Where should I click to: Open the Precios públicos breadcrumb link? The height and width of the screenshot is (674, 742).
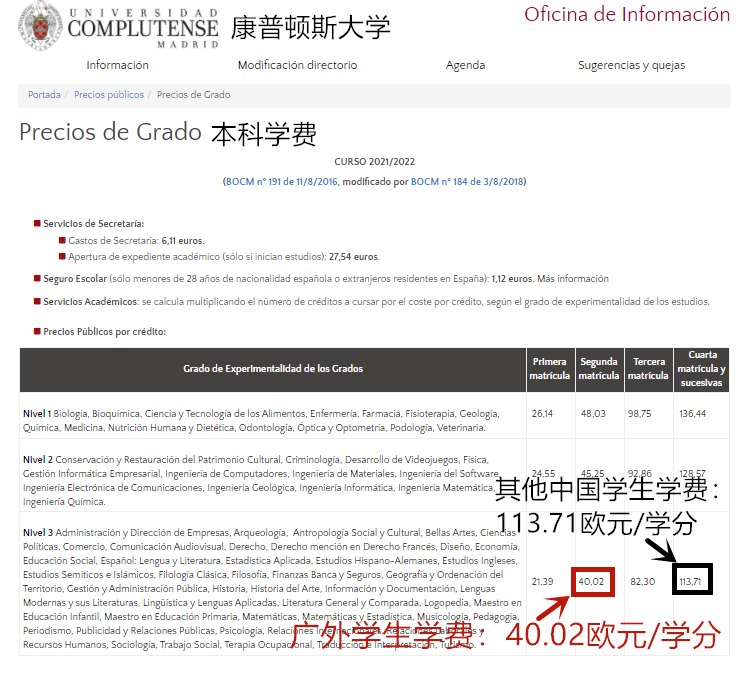click(x=109, y=95)
